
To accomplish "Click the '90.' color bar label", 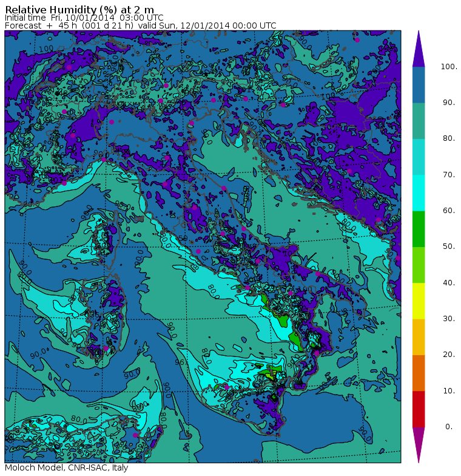I will tap(449, 103).
